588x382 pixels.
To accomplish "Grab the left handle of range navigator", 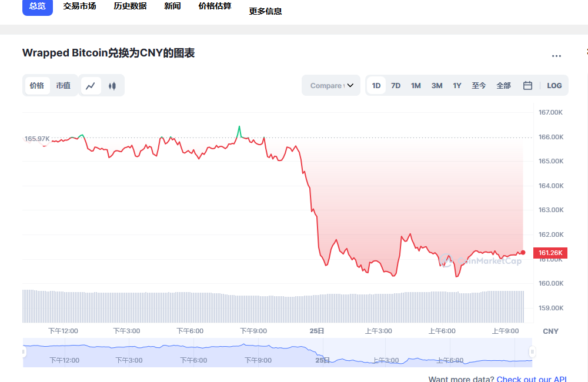I will (24, 351).
